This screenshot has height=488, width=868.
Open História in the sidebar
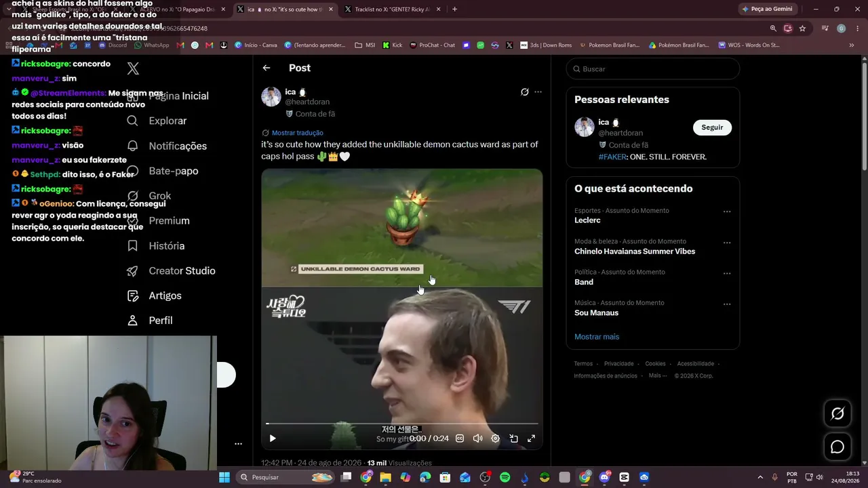[x=155, y=246]
